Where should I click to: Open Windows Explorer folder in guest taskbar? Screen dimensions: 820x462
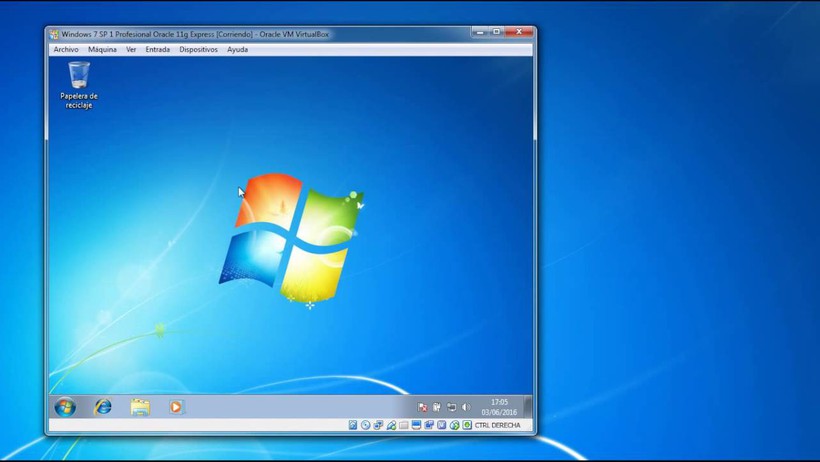click(x=140, y=407)
